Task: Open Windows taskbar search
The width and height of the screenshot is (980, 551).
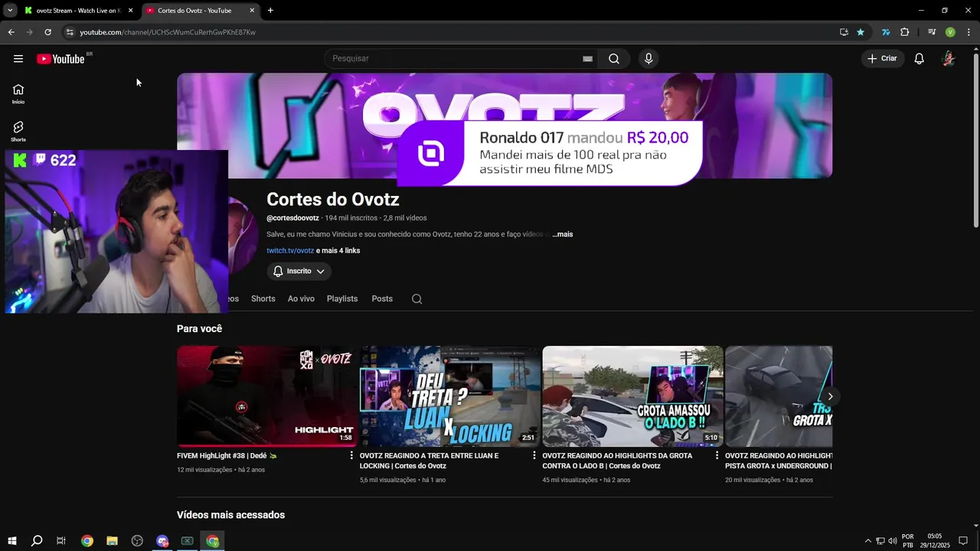Action: [37, 541]
